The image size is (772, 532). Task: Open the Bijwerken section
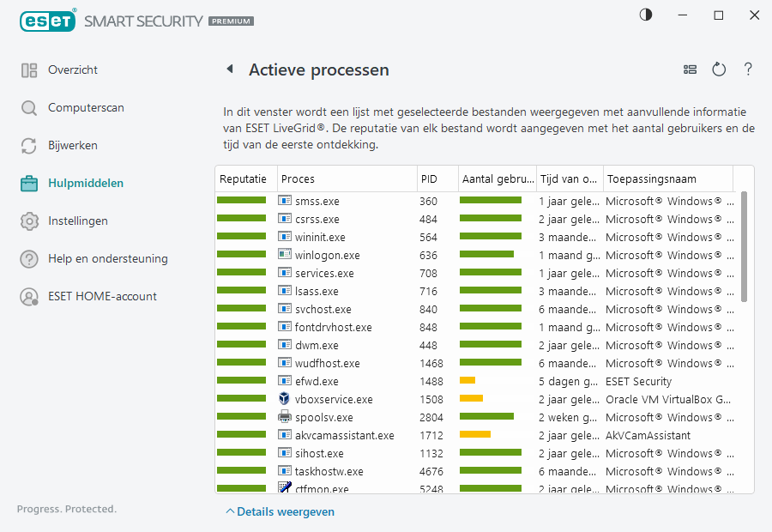(73, 146)
